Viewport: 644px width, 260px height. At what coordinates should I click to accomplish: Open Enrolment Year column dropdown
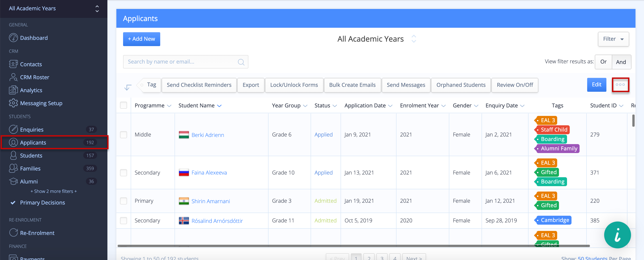tap(443, 106)
